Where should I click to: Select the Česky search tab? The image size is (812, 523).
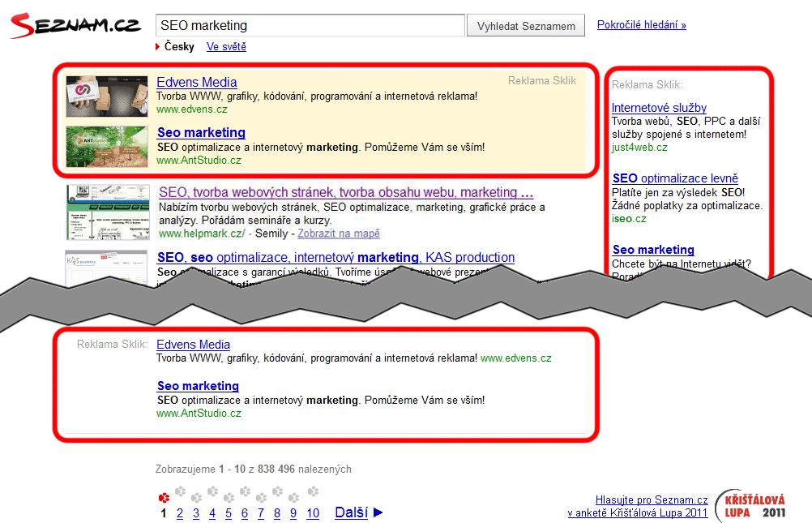(x=179, y=47)
